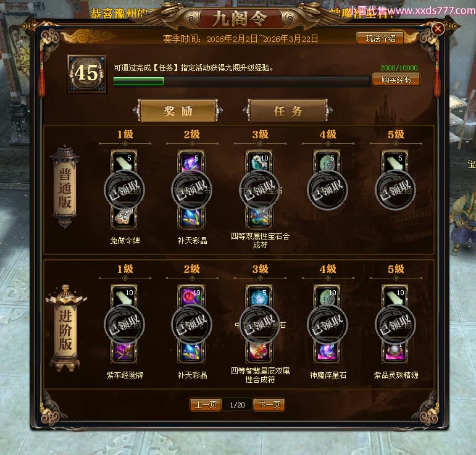Open the 玩法介绍 help button

[x=380, y=38]
